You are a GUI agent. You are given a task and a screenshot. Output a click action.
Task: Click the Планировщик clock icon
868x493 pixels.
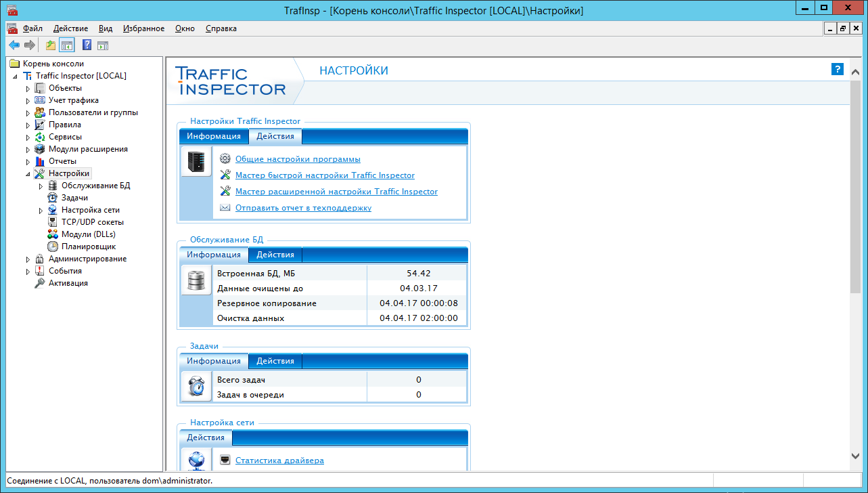point(53,246)
